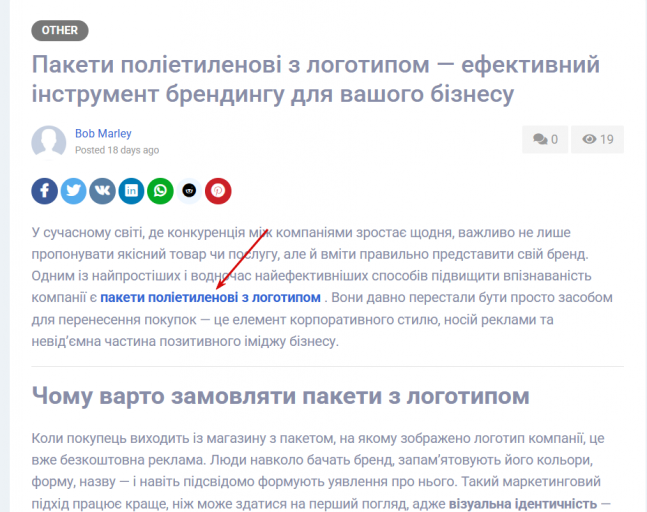Click the article title heading
This screenshot has height=512, width=647.
click(316, 79)
